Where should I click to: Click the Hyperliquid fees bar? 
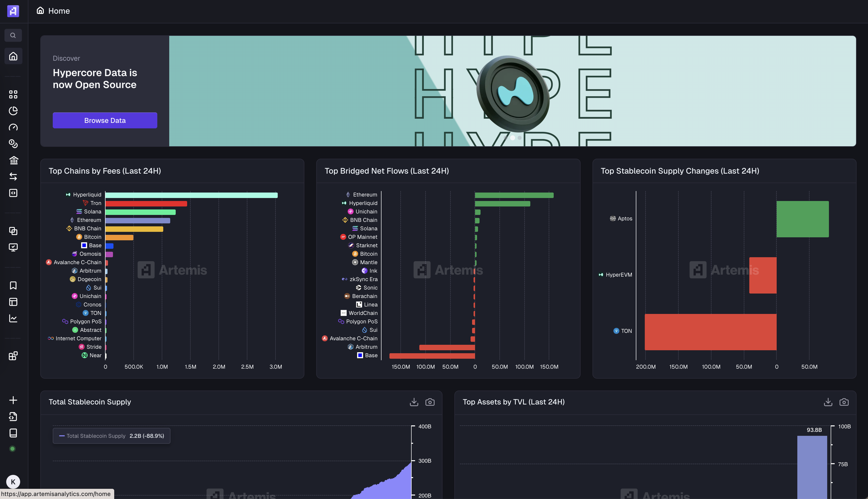tap(191, 195)
